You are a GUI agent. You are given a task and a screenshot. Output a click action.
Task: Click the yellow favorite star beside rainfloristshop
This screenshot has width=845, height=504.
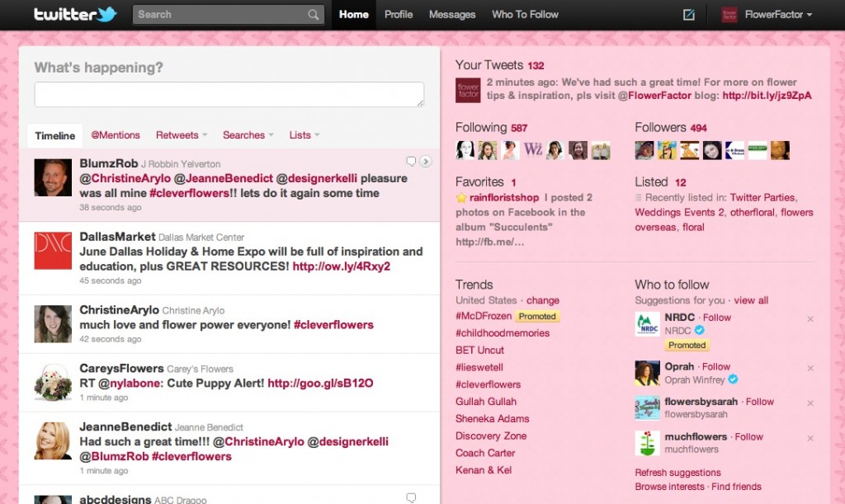pos(461,198)
